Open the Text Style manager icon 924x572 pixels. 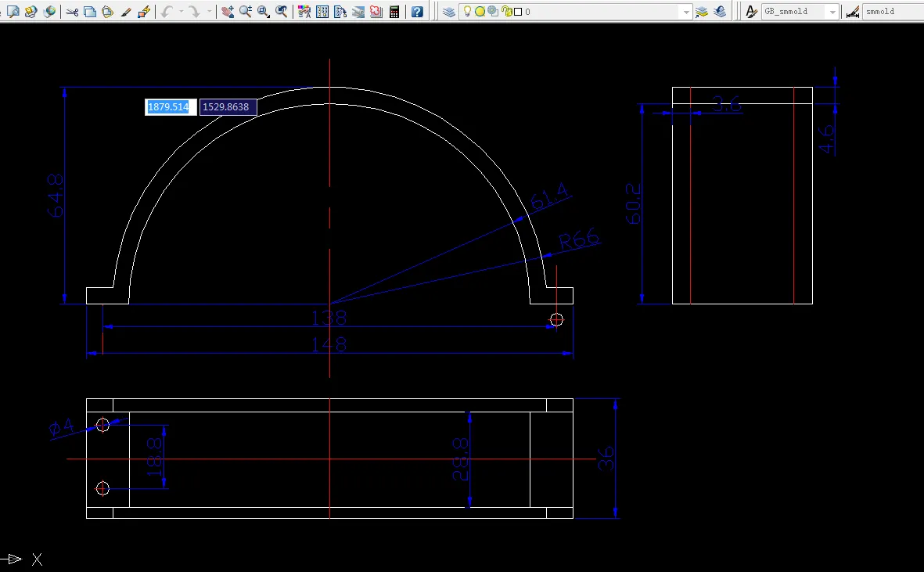(x=751, y=11)
